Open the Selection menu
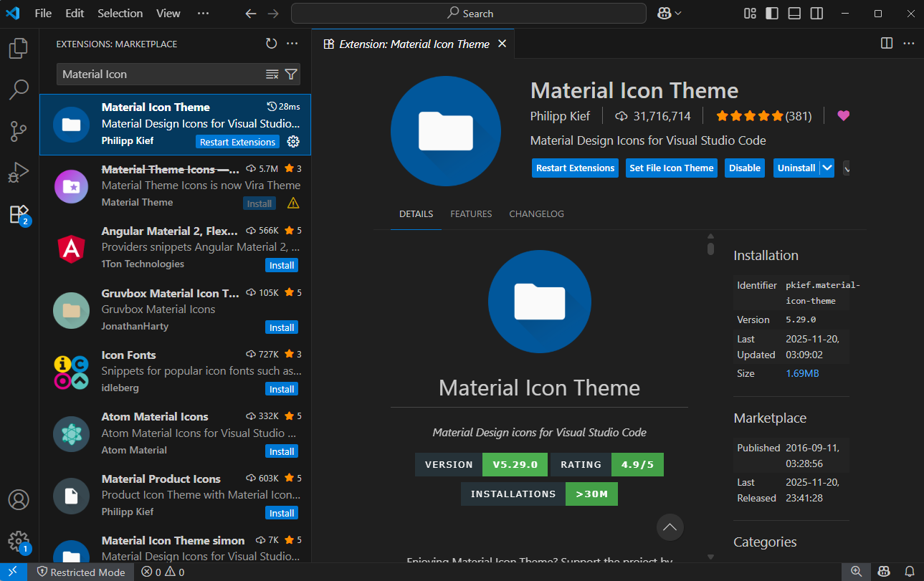This screenshot has height=581, width=924. (x=120, y=14)
